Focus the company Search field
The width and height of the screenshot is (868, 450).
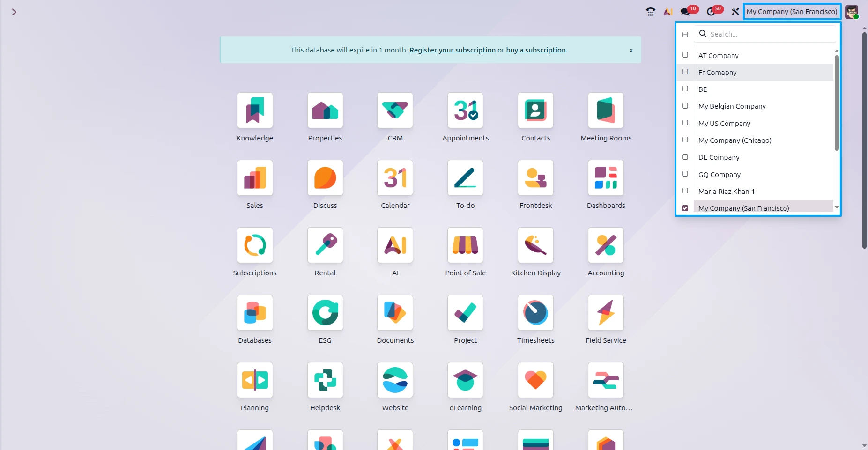pos(765,34)
